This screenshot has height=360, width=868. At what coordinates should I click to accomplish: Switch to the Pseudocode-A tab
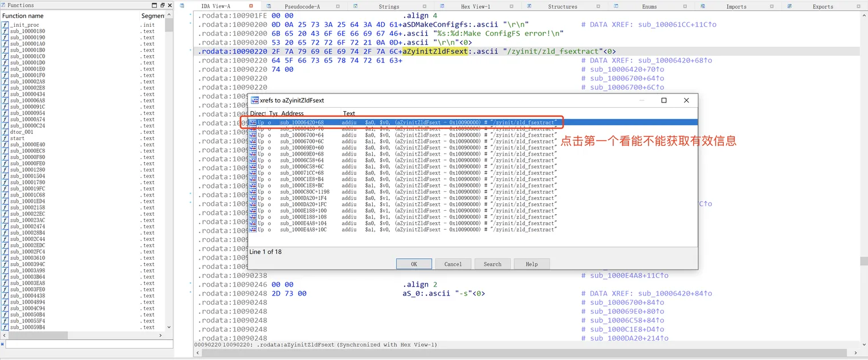coord(302,6)
